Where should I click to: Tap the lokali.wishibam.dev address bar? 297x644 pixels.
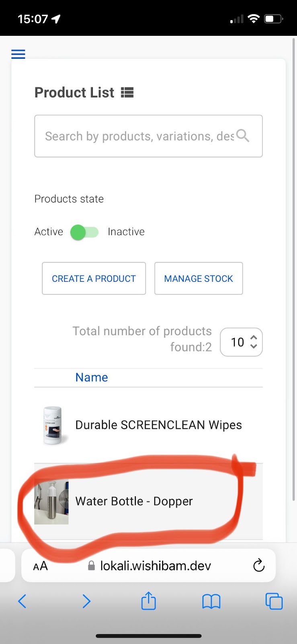(155, 566)
